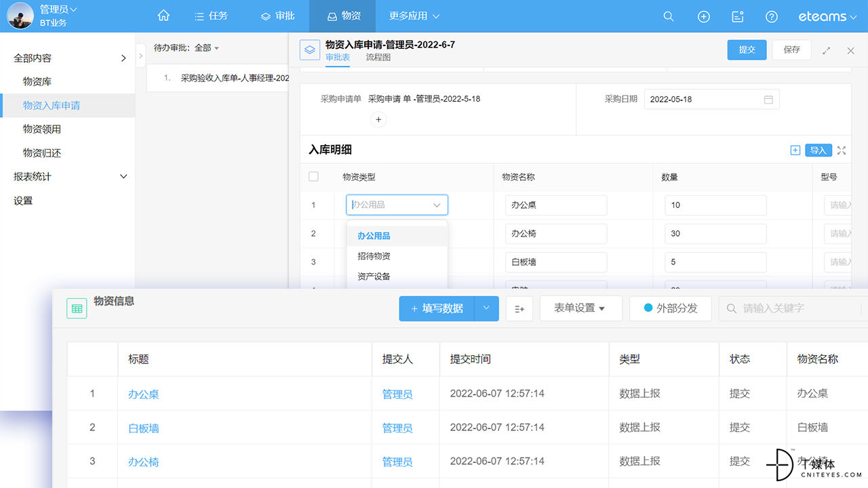The image size is (868, 488).
Task: Click the 保存 button
Action: [x=792, y=49]
